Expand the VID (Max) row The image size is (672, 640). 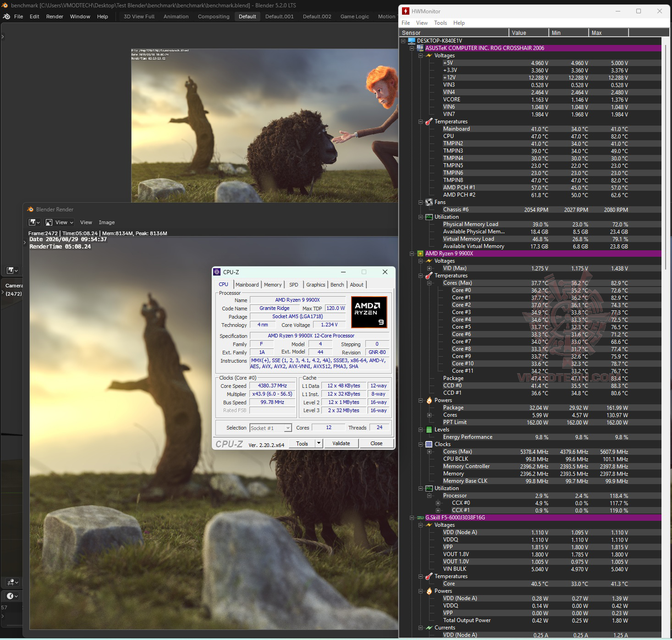coord(429,268)
